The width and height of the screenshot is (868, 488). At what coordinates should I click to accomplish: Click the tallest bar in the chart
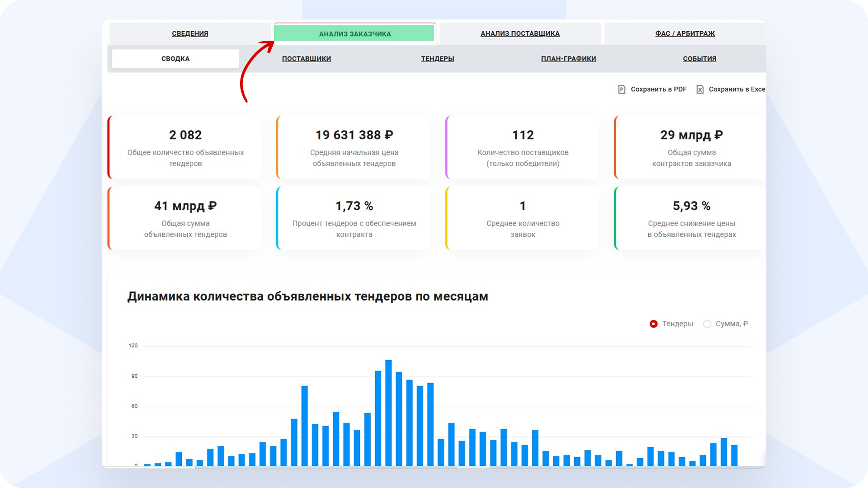pyautogui.click(x=388, y=413)
